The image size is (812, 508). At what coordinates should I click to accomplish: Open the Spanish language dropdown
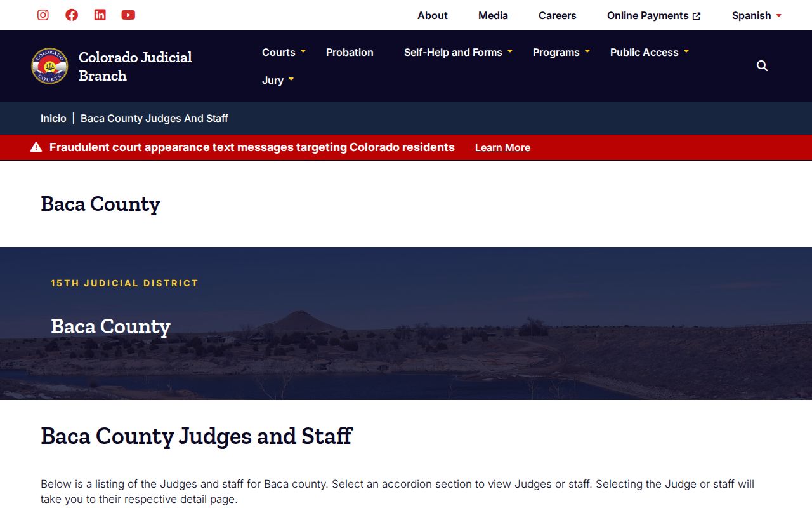click(757, 15)
